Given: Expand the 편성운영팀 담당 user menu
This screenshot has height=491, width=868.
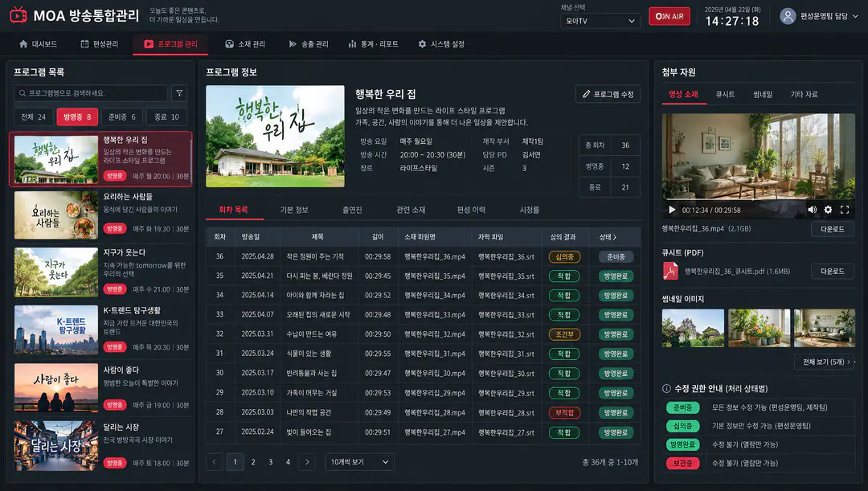Looking at the screenshot, I should click(x=819, y=16).
